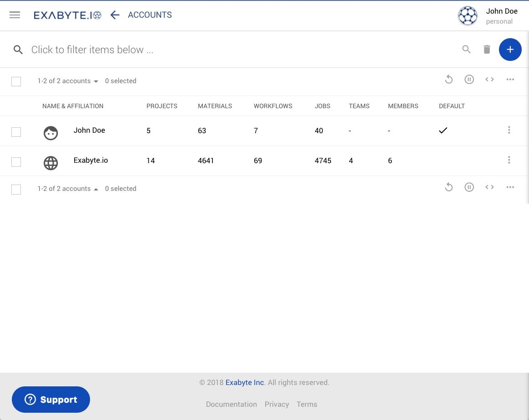Create new account with blue plus button

510,50
